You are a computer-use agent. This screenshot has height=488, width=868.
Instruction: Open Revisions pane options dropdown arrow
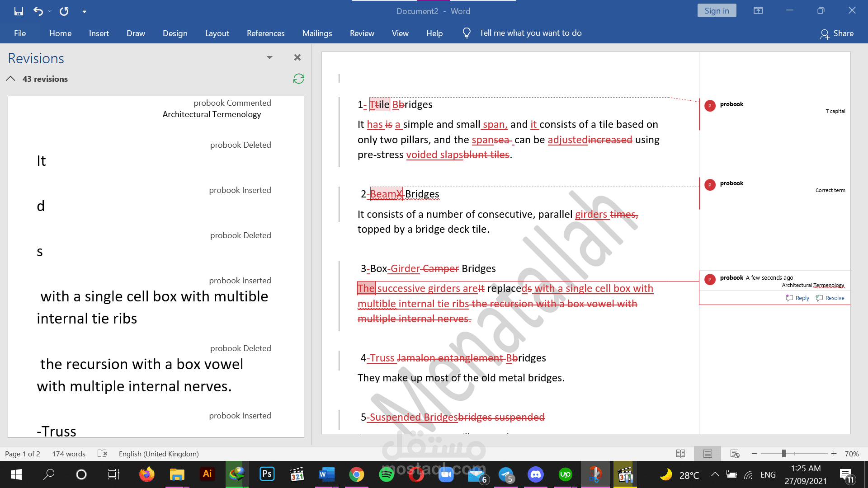(x=269, y=57)
